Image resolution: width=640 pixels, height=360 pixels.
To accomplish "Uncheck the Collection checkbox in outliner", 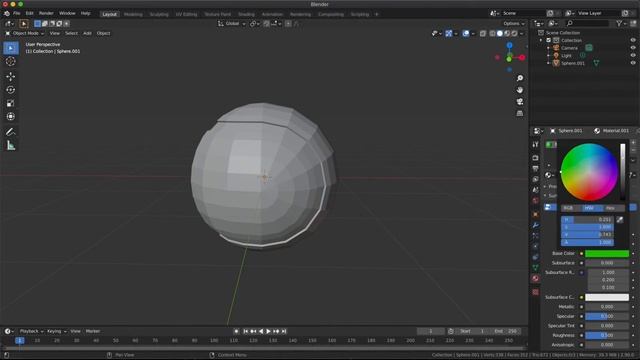I will 549,40.
